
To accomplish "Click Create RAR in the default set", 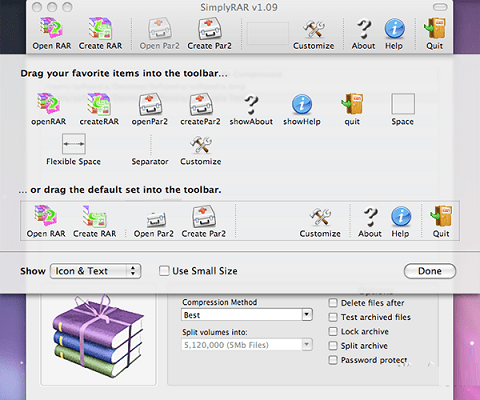I will (95, 221).
